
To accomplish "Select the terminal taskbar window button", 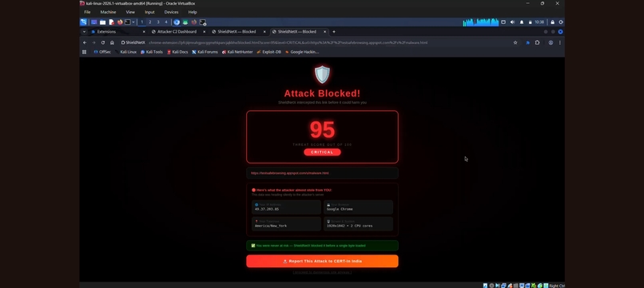I will [202, 22].
